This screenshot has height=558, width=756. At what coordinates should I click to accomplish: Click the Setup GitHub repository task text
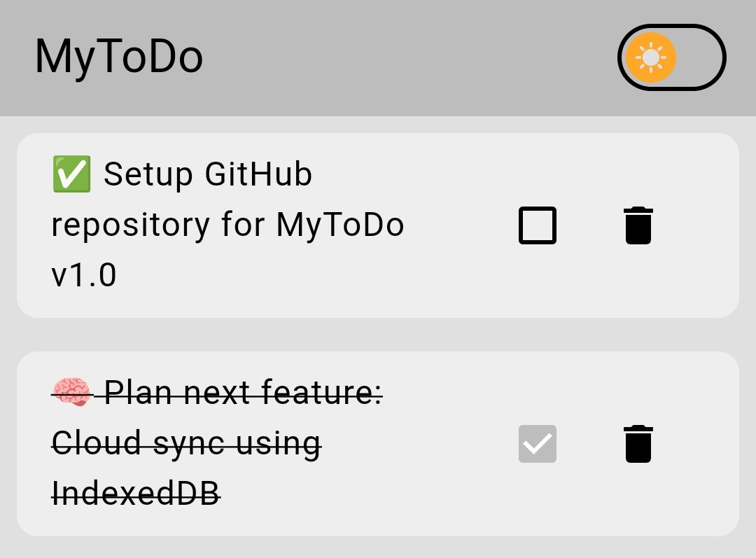tap(227, 224)
